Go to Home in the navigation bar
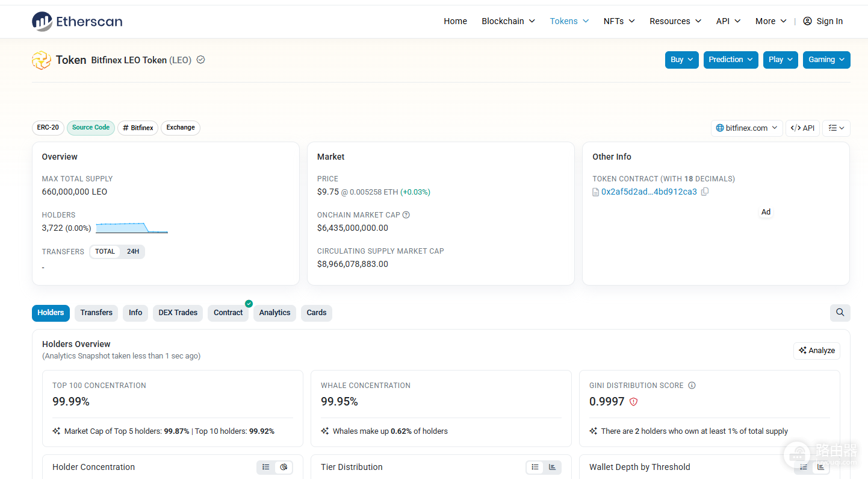868x479 pixels. [456, 21]
